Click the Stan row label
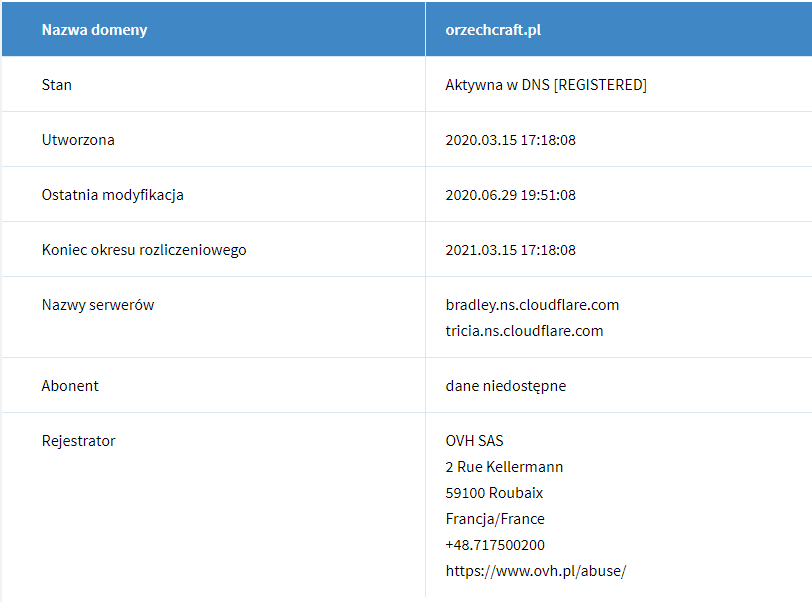This screenshot has height=602, width=812. pyautogui.click(x=57, y=85)
